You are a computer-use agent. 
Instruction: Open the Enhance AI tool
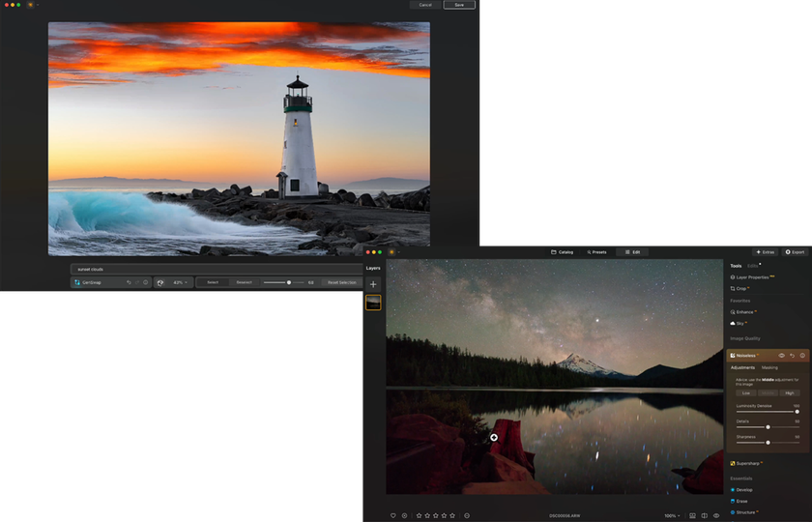743,311
